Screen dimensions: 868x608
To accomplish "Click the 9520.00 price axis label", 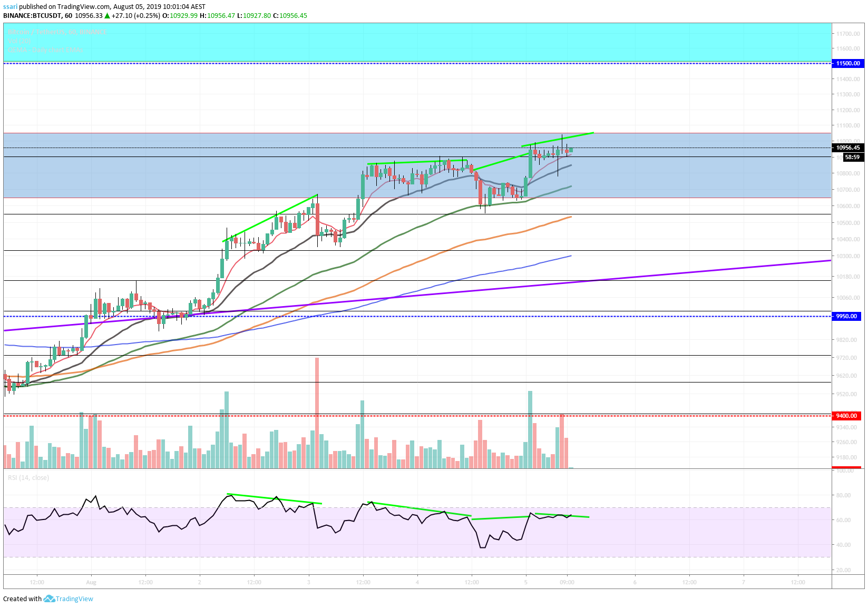I will click(847, 394).
